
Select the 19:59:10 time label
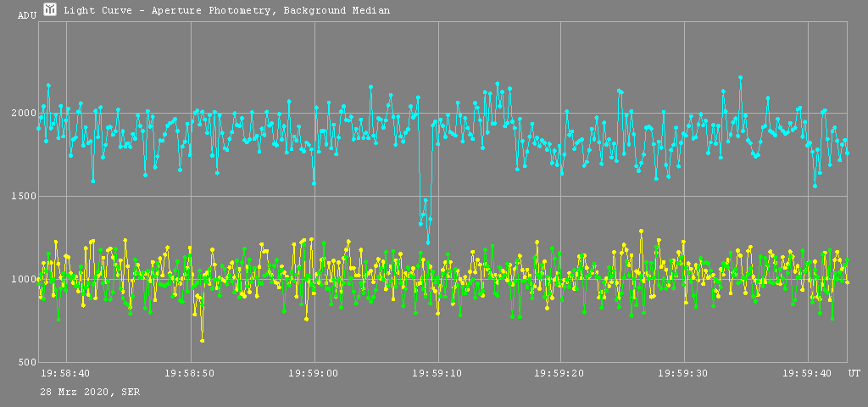437,373
